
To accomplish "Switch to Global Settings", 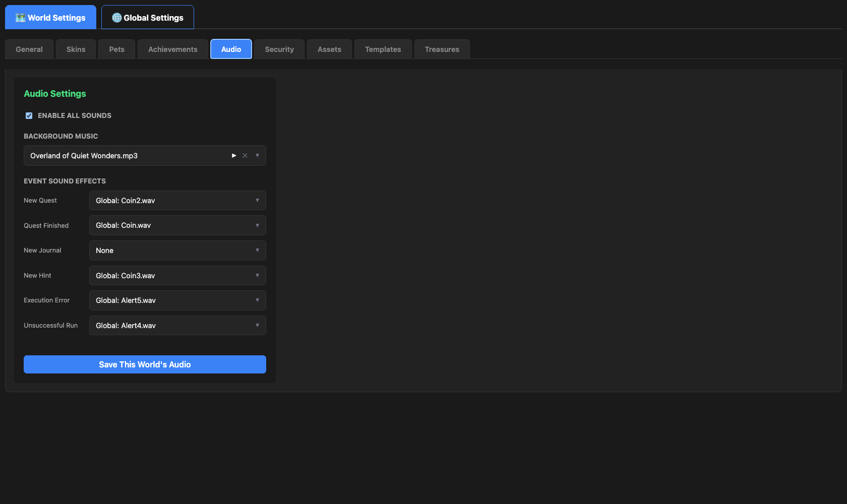I will [147, 17].
